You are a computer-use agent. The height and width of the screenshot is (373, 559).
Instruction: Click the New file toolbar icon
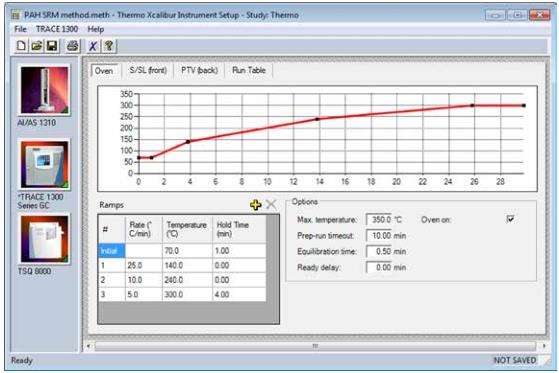coord(21,46)
